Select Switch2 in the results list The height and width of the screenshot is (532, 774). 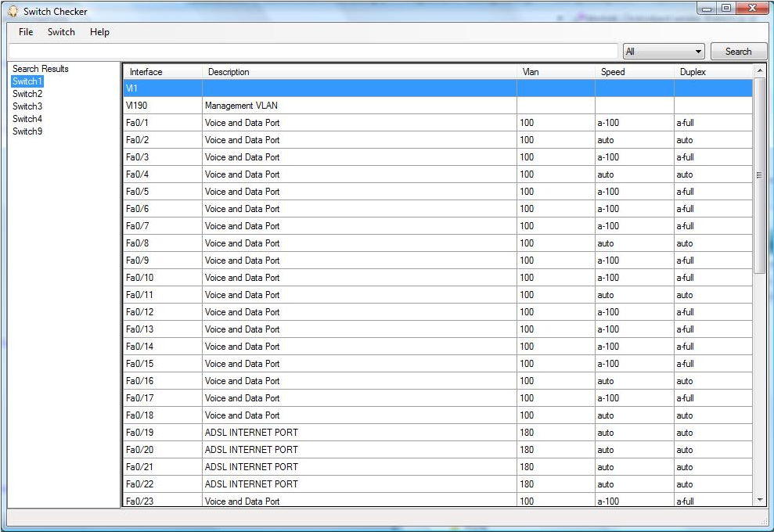coord(27,94)
